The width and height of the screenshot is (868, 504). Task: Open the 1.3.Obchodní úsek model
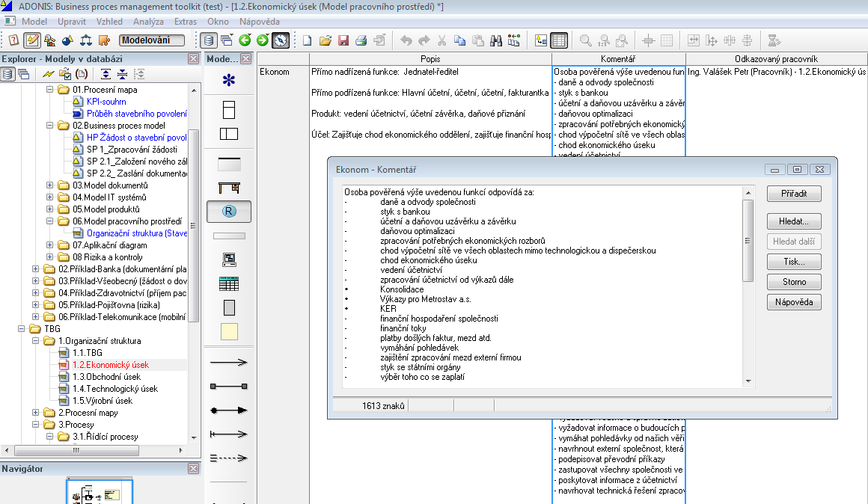coord(106,377)
